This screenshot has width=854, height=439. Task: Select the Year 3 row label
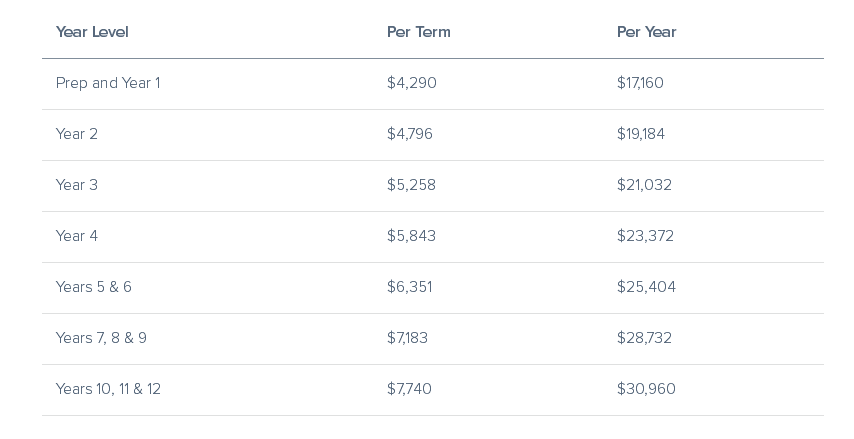(77, 185)
